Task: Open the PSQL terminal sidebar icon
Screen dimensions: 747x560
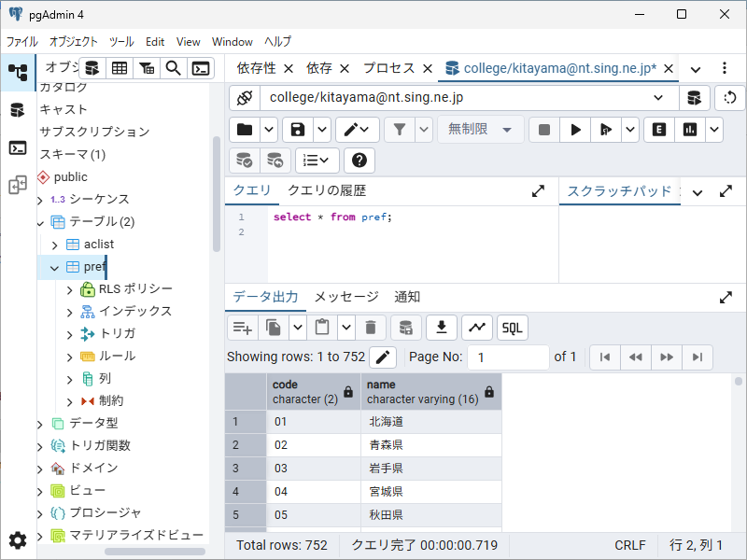Action: point(18,147)
